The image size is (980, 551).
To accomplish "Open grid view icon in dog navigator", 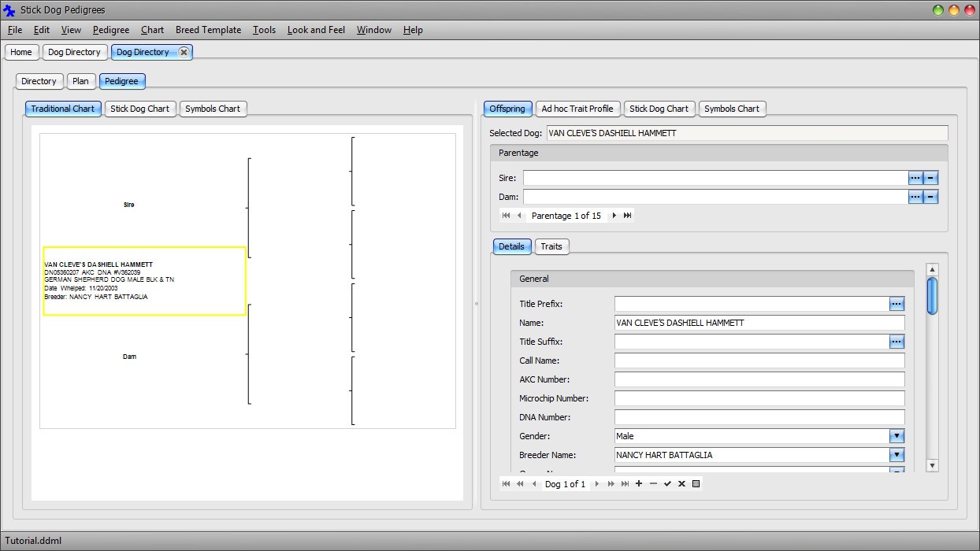I will point(696,484).
